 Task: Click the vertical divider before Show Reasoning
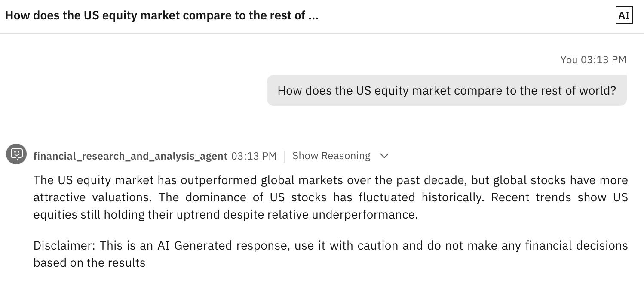(285, 156)
